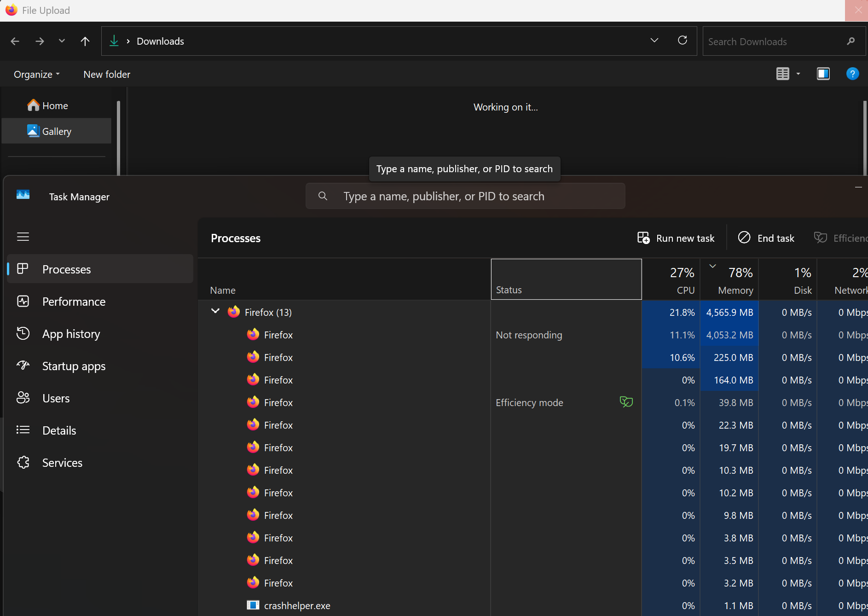This screenshot has height=616, width=868.
Task: Select Home in navigation pane
Action: coord(57,105)
